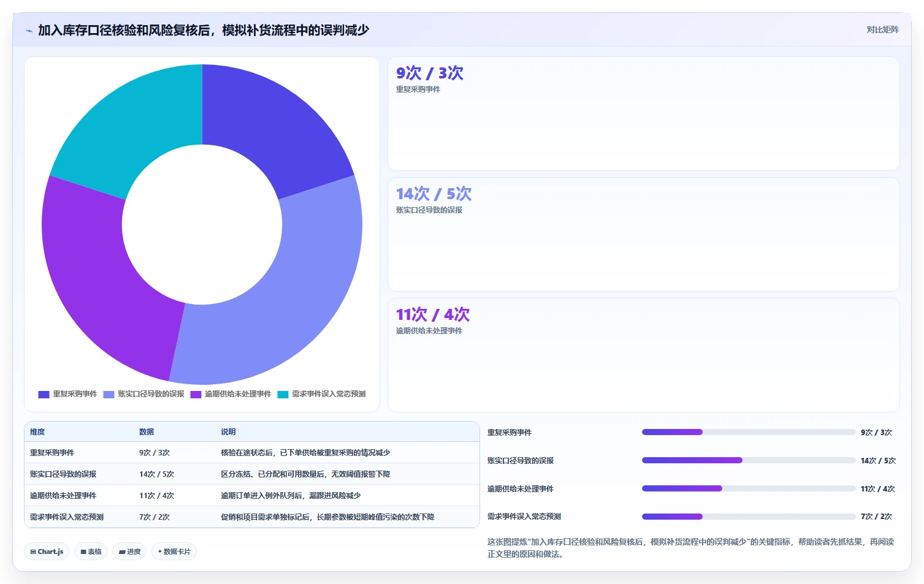Click 账实口径导致的误报 label beside progress bar

tap(521, 461)
